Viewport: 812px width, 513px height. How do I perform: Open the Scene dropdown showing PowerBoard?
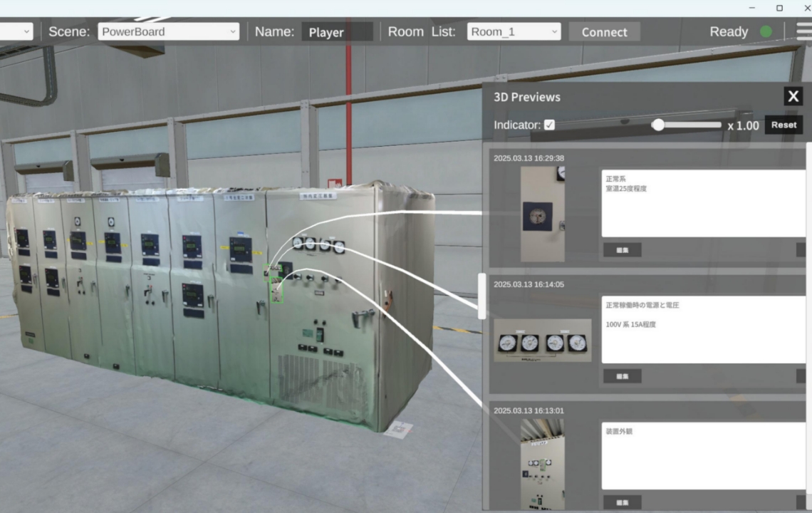click(x=168, y=32)
